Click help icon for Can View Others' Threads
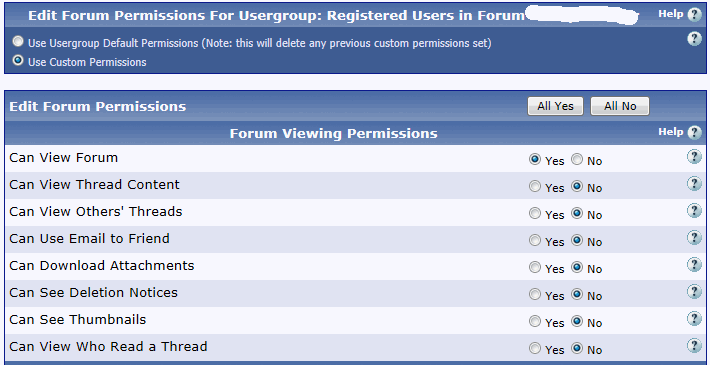Viewport: 710px width, 365px height. tap(694, 211)
